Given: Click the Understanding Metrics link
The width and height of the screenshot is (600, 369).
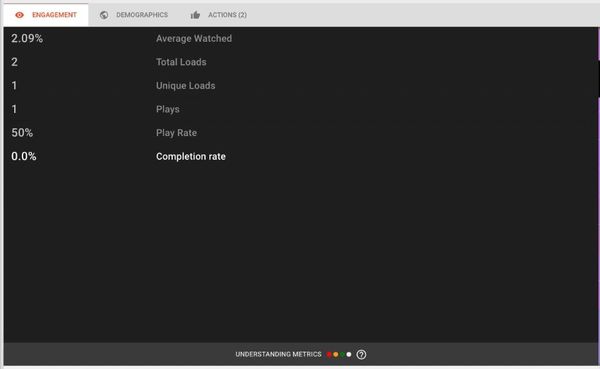Looking at the screenshot, I should coord(279,354).
